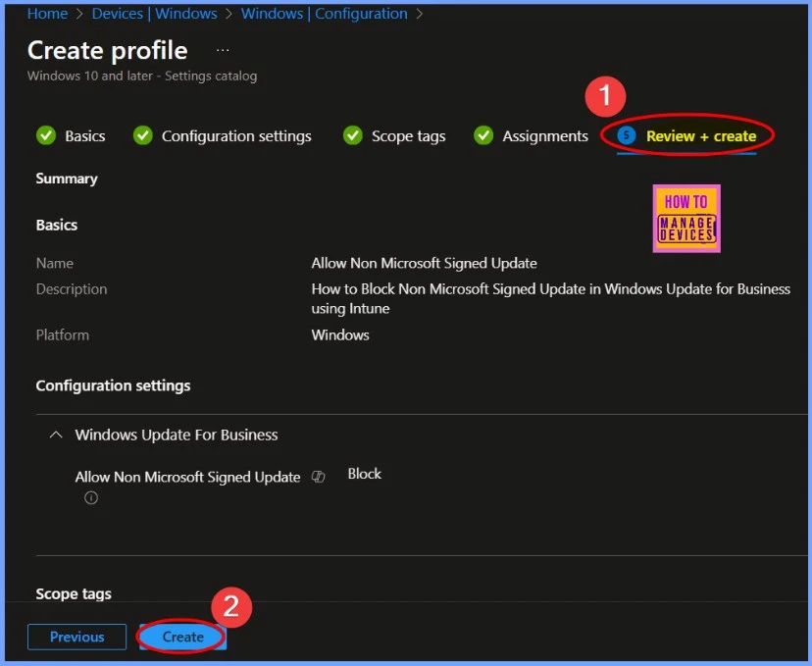
Task: Click info icon under Allow Non Microsoft Signed Update
Action: pos(91,497)
